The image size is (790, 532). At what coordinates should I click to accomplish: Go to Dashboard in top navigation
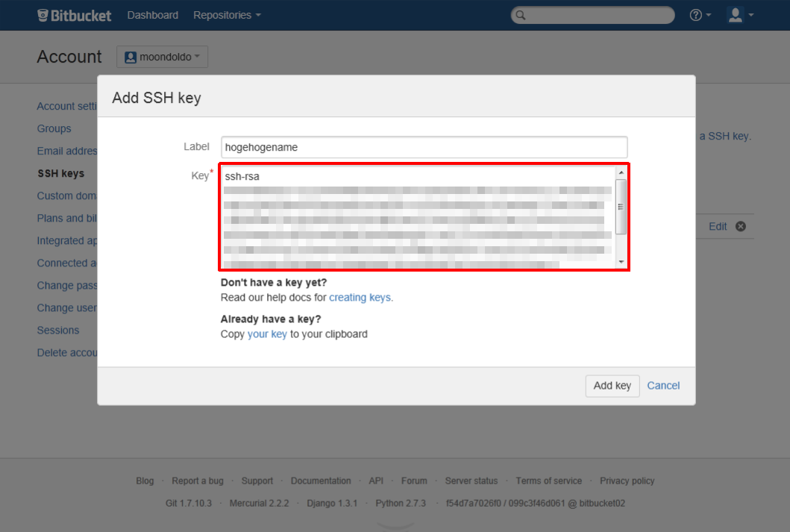(152, 15)
